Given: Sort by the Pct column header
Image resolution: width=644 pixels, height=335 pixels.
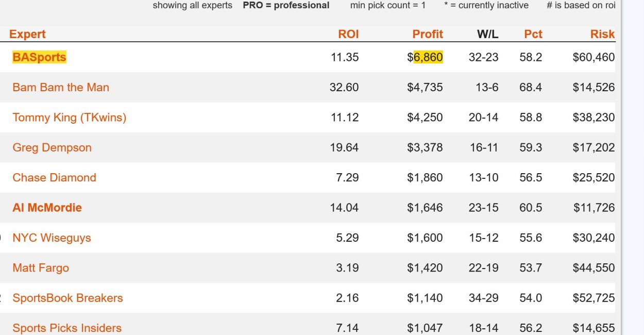Looking at the screenshot, I should [x=533, y=34].
